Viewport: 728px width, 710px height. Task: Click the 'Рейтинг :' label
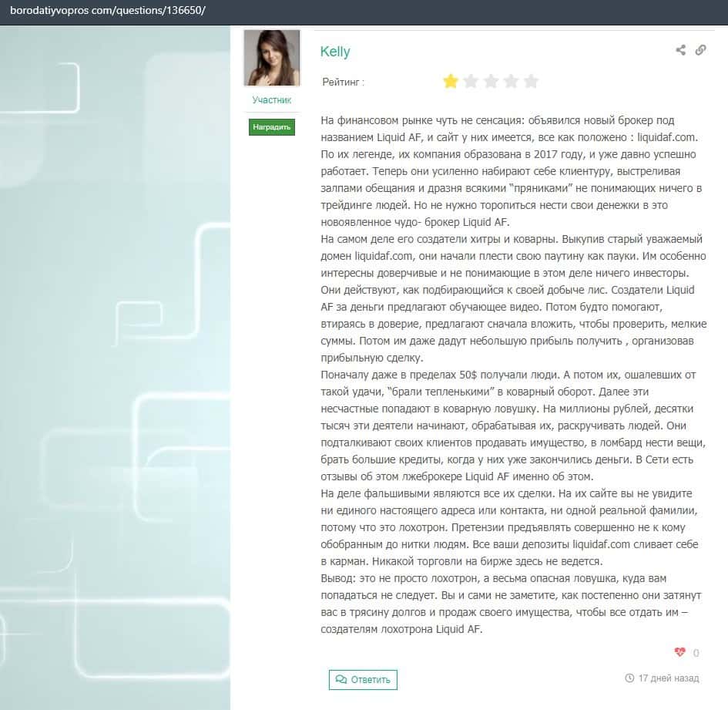tap(343, 82)
